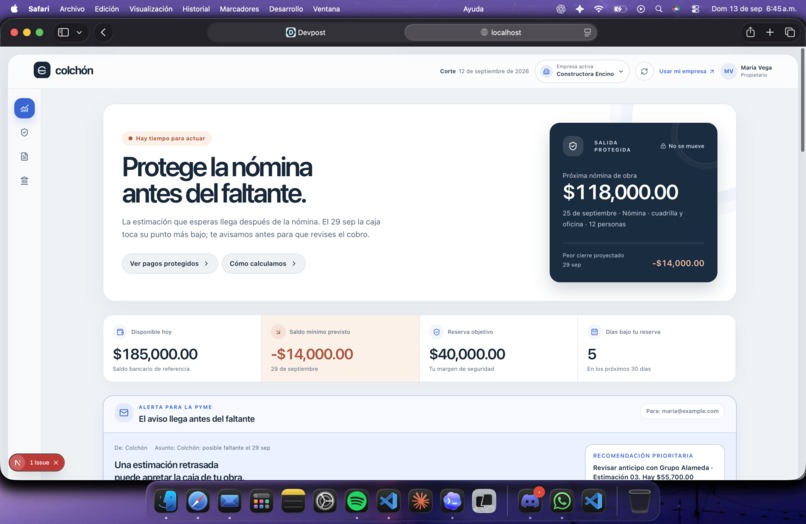Toggle the Safari sidebar button
The image size is (806, 524).
pos(63,32)
